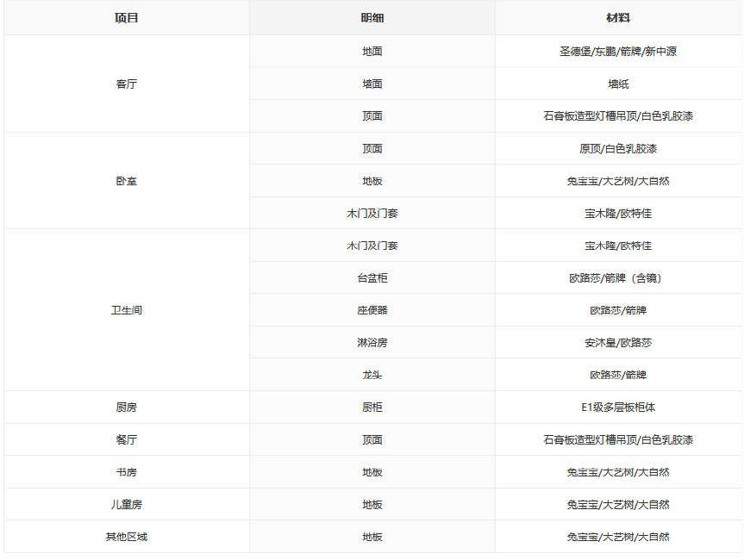Click the 淋浴房 detail cell
Viewport: 744px width, 560px height.
point(372,342)
